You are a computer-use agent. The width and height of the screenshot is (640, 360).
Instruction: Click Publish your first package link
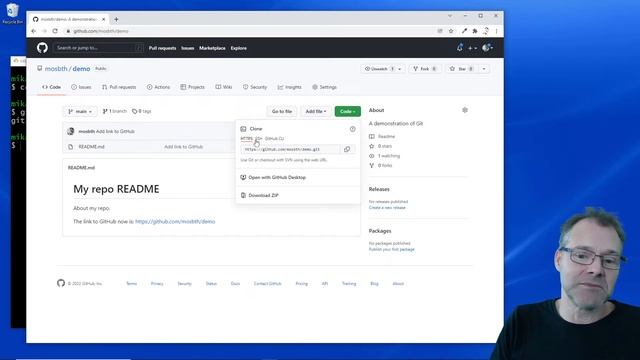(391, 249)
